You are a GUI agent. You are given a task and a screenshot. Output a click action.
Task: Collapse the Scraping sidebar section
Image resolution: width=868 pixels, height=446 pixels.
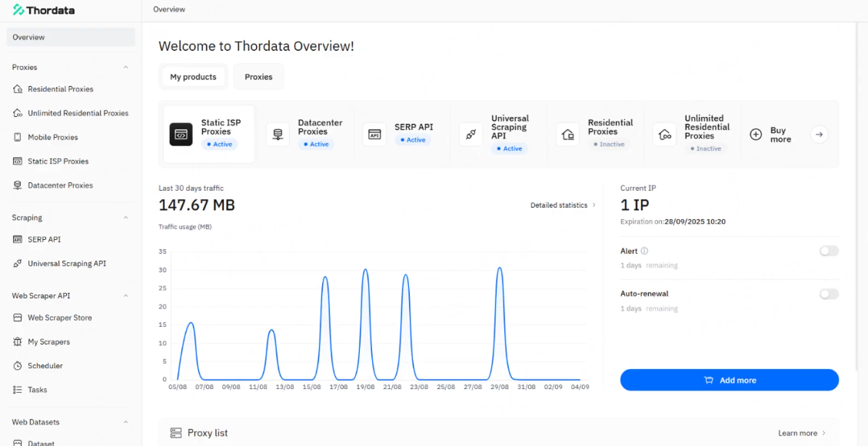pyautogui.click(x=125, y=218)
